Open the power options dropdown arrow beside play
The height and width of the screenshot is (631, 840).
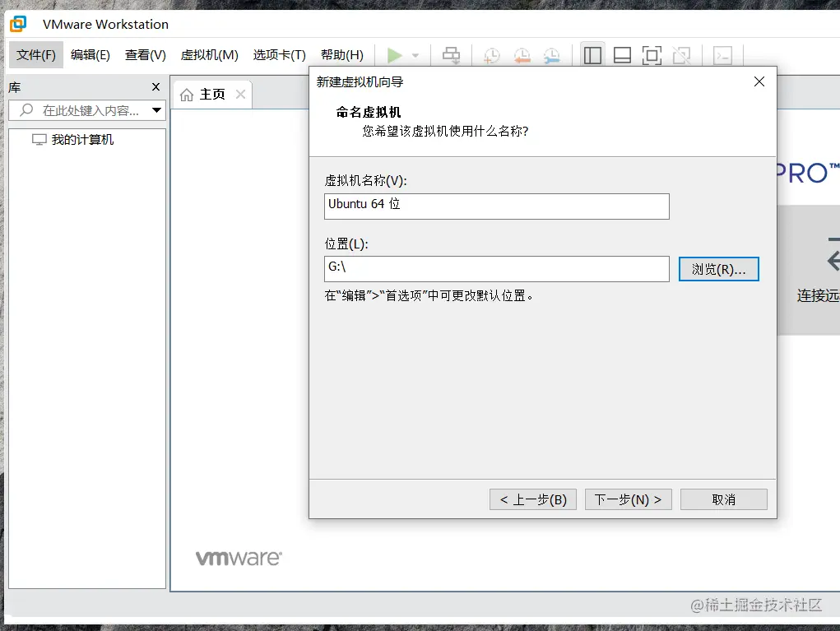(415, 55)
